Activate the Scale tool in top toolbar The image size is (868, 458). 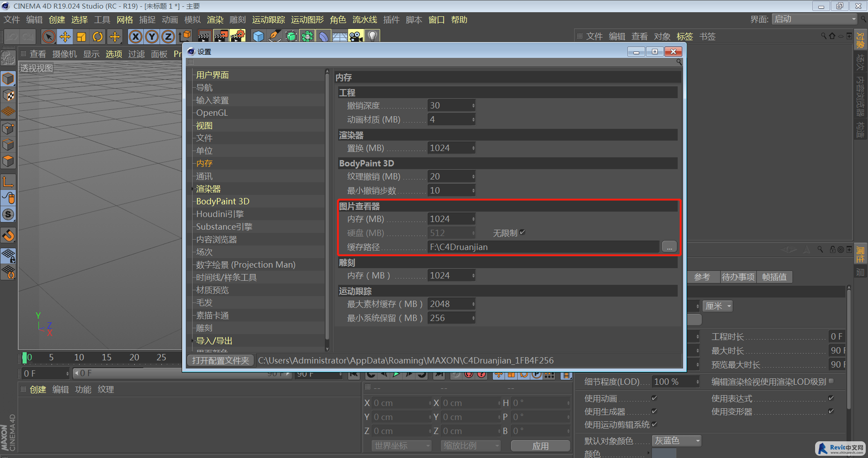[81, 37]
